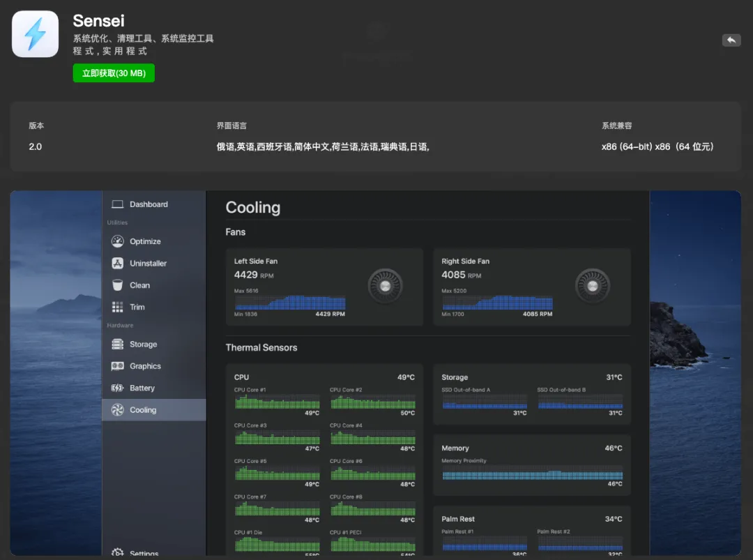The width and height of the screenshot is (753, 560).
Task: Select the Optimize gauge icon
Action: coord(118,241)
